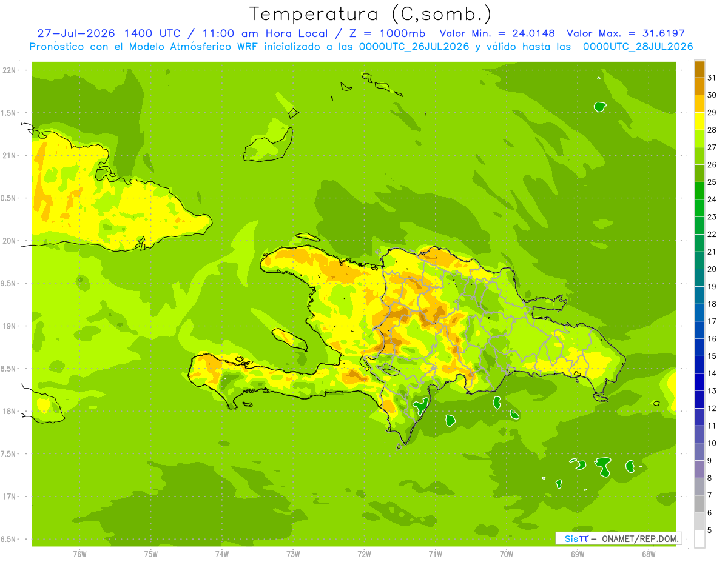Click legend value '29' on color scale
Image resolution: width=728 pixels, height=562 pixels.
pyautogui.click(x=712, y=113)
